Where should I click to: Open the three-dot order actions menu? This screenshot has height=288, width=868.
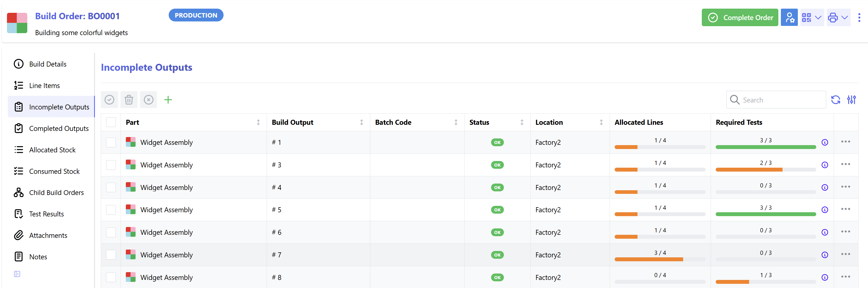tap(860, 17)
